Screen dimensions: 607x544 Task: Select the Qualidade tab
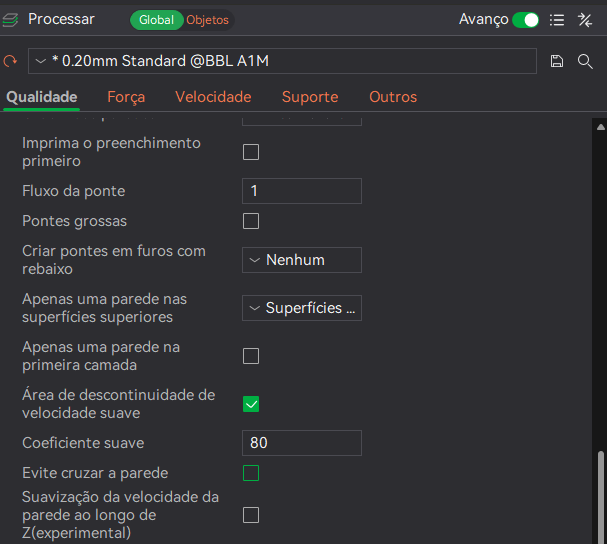pyautogui.click(x=42, y=97)
